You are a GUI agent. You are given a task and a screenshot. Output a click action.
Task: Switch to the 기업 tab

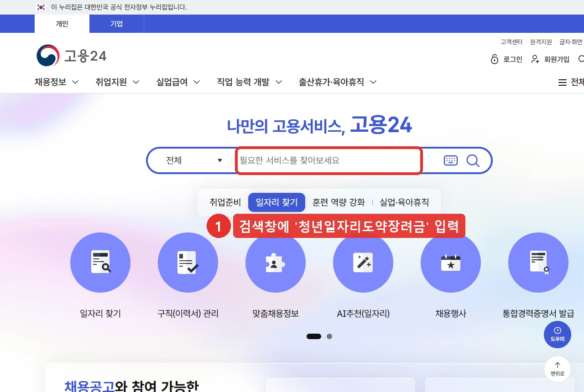117,24
